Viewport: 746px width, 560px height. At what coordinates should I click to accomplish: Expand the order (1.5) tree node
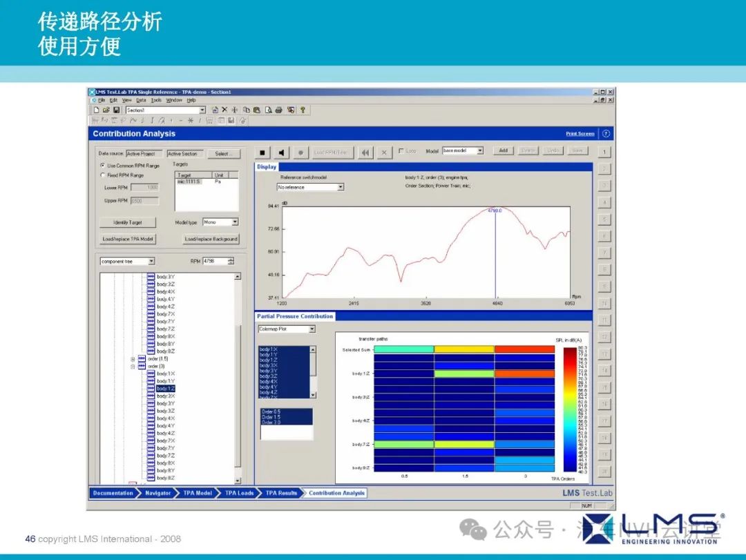point(133,359)
